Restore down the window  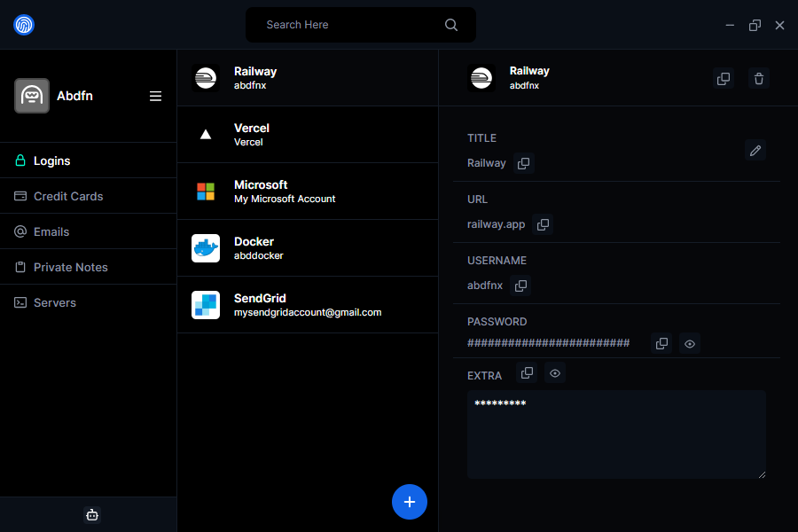coord(755,25)
